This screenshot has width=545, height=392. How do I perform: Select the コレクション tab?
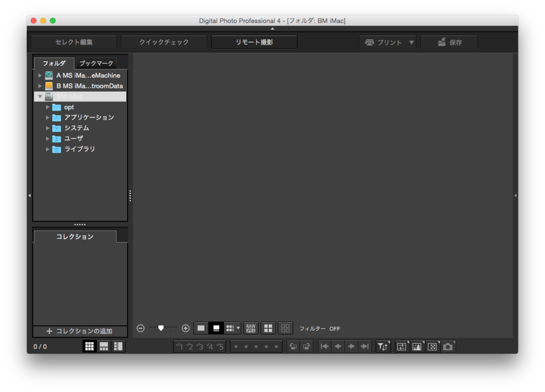pyautogui.click(x=75, y=237)
